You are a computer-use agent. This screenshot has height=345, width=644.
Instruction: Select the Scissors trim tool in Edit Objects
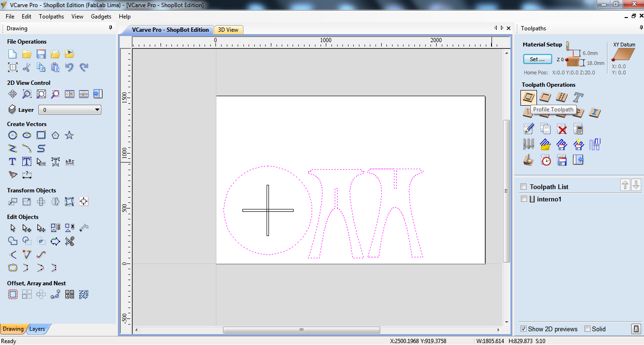(70, 241)
